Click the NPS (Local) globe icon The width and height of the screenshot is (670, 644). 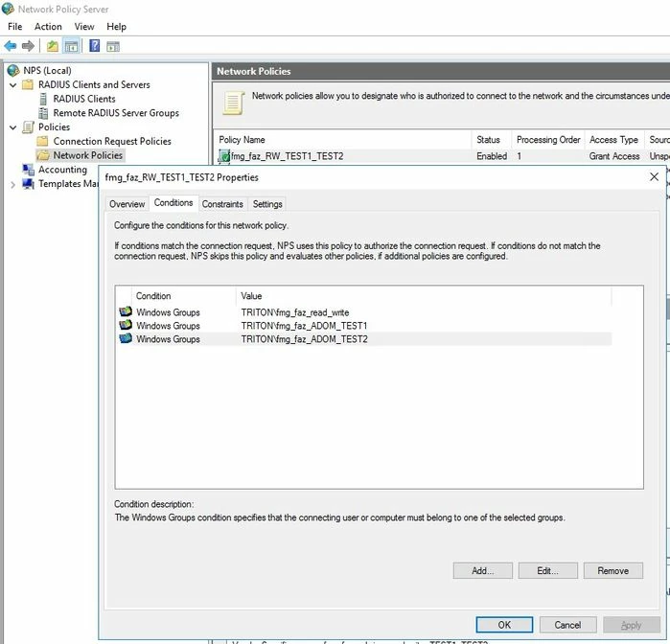point(13,70)
